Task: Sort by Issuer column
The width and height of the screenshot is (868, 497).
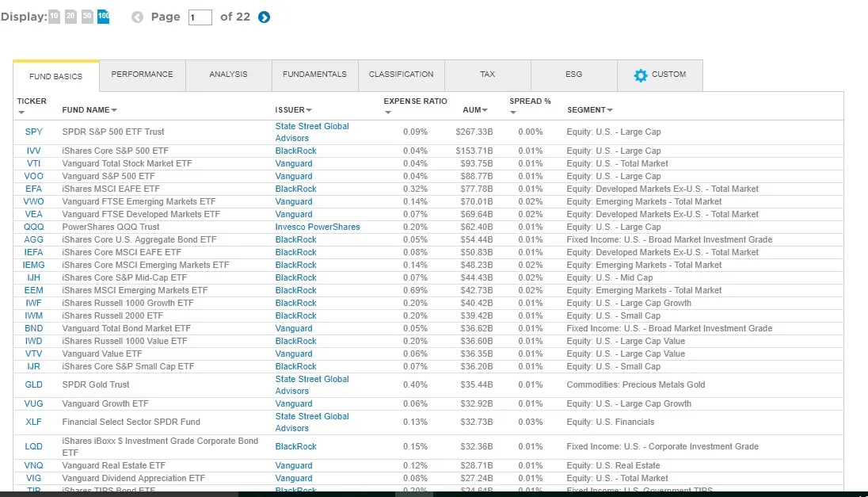Action: (293, 109)
